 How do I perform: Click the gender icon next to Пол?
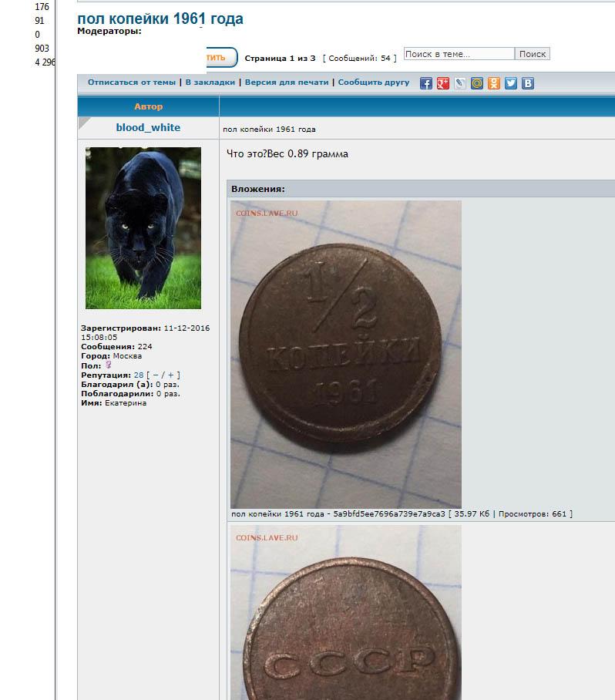pyautogui.click(x=108, y=365)
